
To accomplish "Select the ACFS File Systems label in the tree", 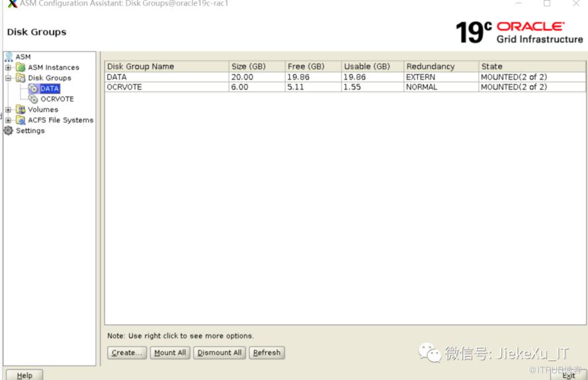I will [x=61, y=120].
